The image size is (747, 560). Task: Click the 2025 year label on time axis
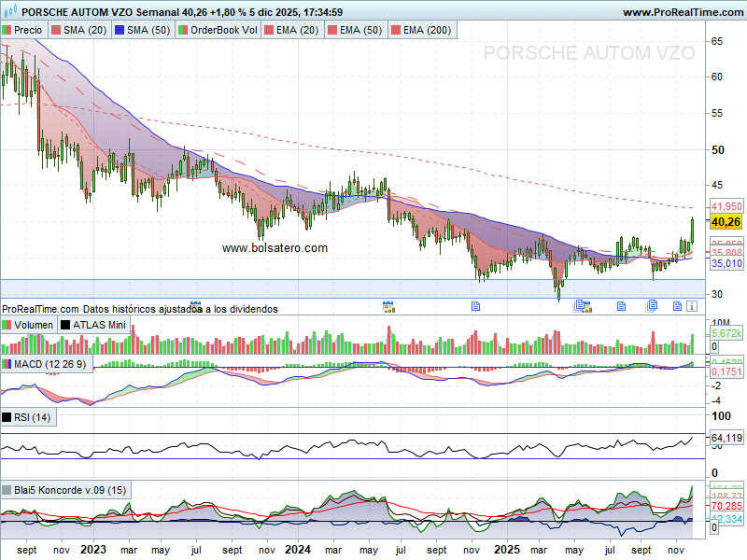coord(507,550)
